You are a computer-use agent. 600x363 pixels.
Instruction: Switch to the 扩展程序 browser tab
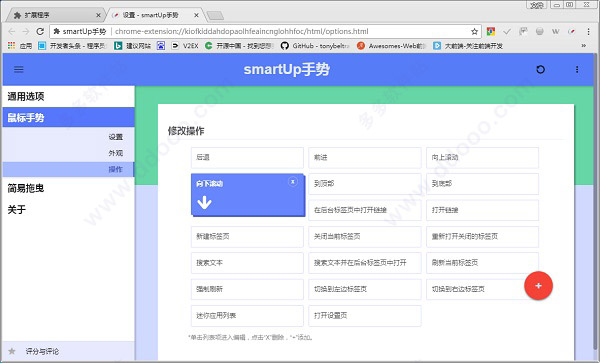click(54, 15)
